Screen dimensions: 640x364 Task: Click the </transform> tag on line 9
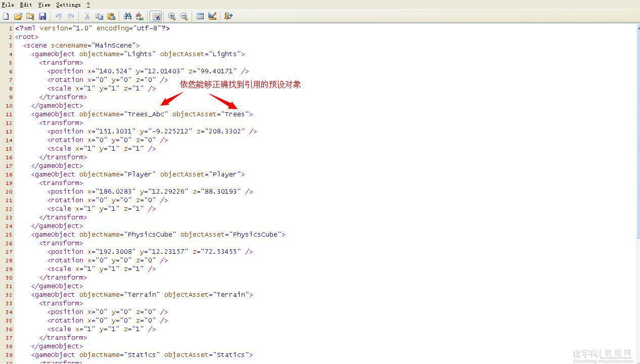pyautogui.click(x=63, y=97)
